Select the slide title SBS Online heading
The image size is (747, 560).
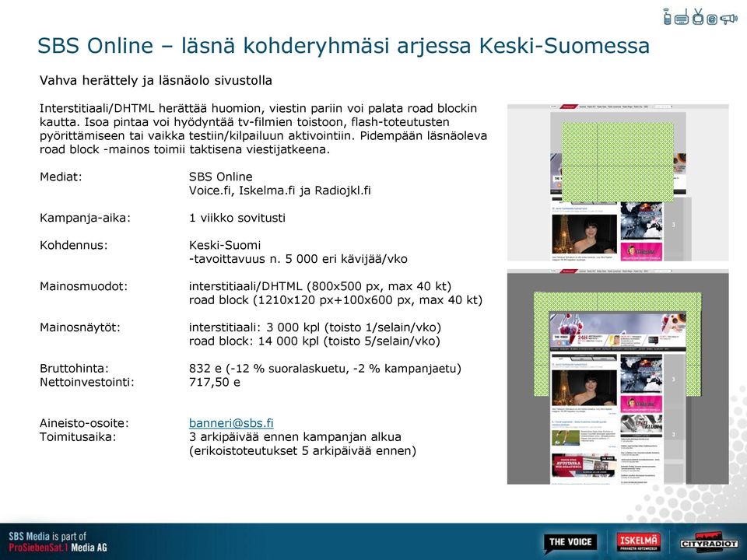pos(343,46)
